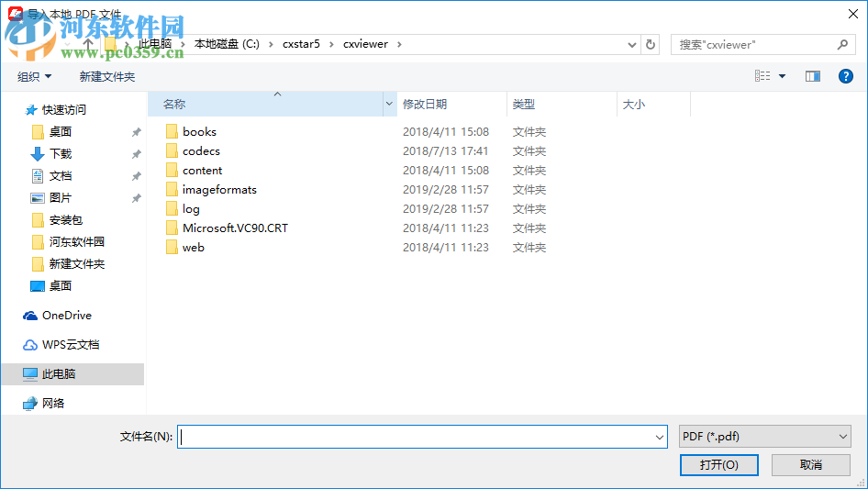Select the log folder icon
868x489 pixels.
click(172, 209)
